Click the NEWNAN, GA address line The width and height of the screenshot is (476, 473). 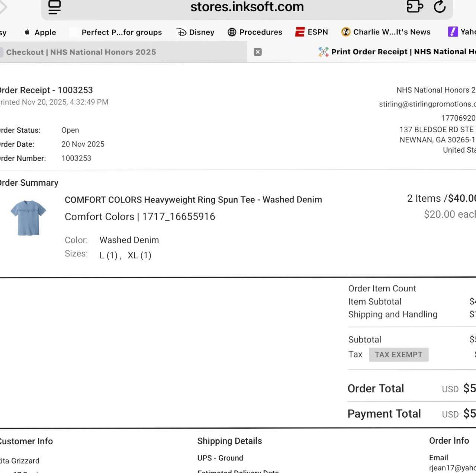click(x=438, y=140)
